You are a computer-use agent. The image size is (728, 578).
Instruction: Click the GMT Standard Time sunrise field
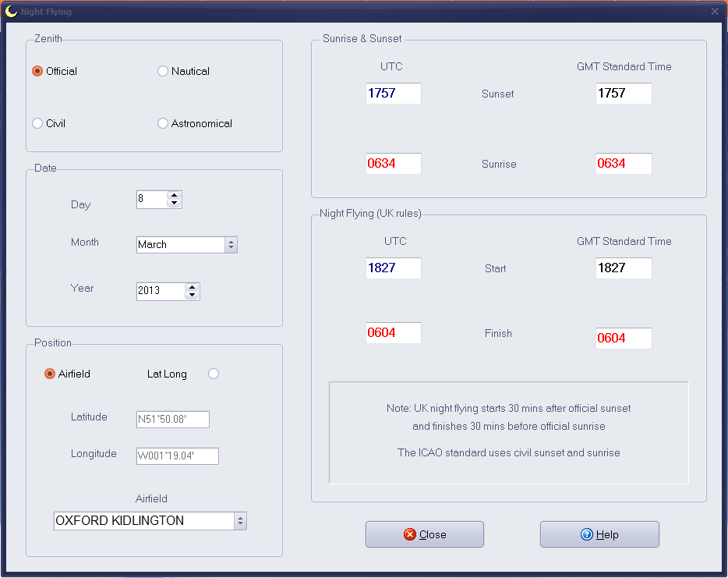pyautogui.click(x=624, y=164)
